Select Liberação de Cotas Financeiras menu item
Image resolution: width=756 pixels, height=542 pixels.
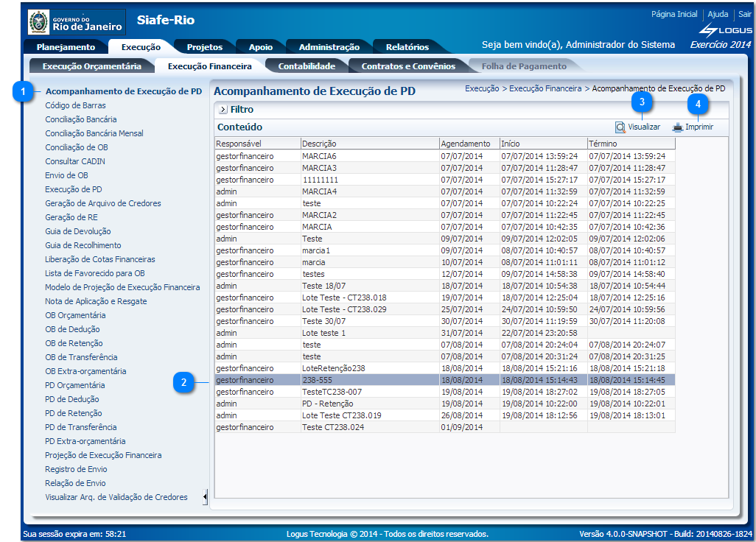tap(100, 259)
